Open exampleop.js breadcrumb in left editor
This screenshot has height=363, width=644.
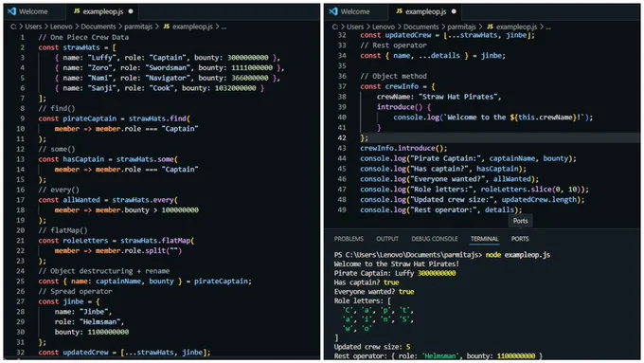[x=192, y=27]
